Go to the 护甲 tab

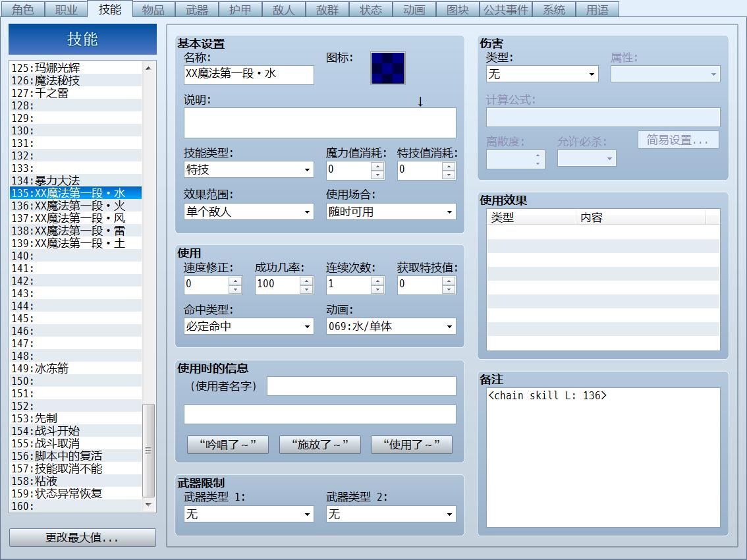click(x=240, y=9)
